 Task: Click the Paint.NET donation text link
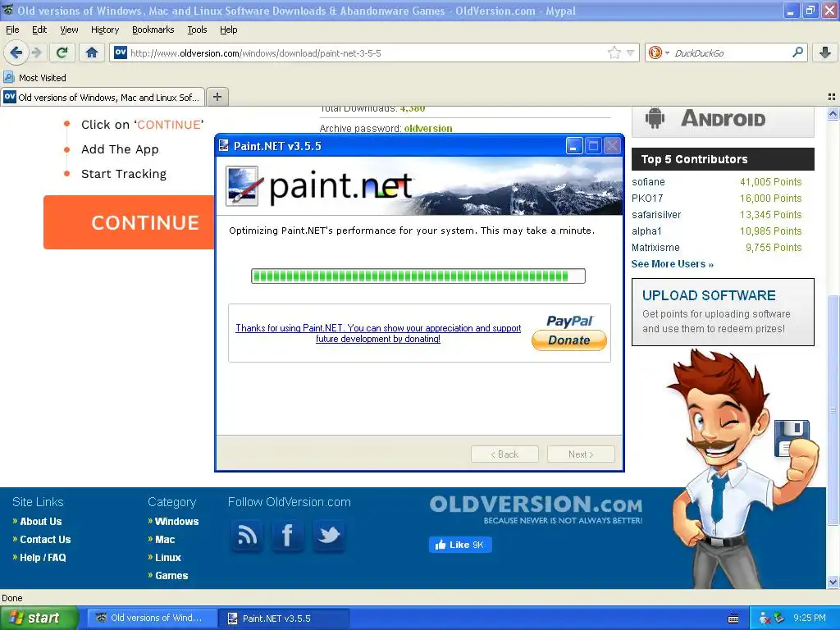pyautogui.click(x=378, y=333)
